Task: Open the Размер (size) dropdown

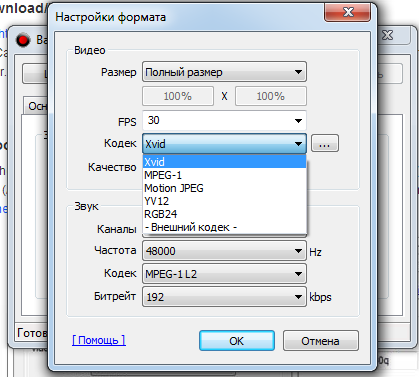Action: [224, 72]
